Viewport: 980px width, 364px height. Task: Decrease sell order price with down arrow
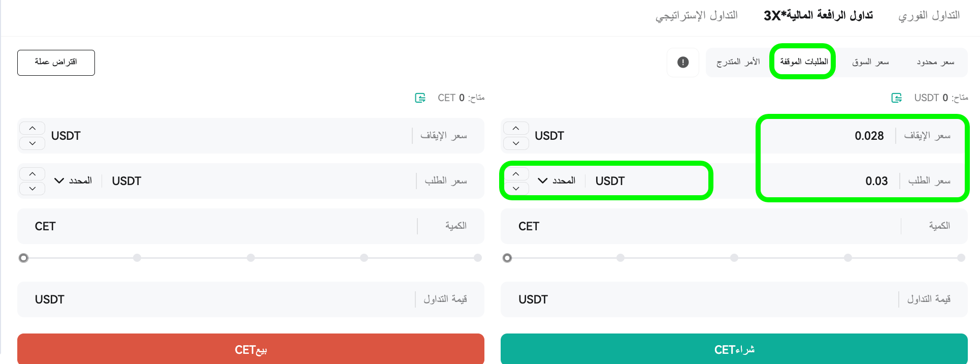coord(32,189)
